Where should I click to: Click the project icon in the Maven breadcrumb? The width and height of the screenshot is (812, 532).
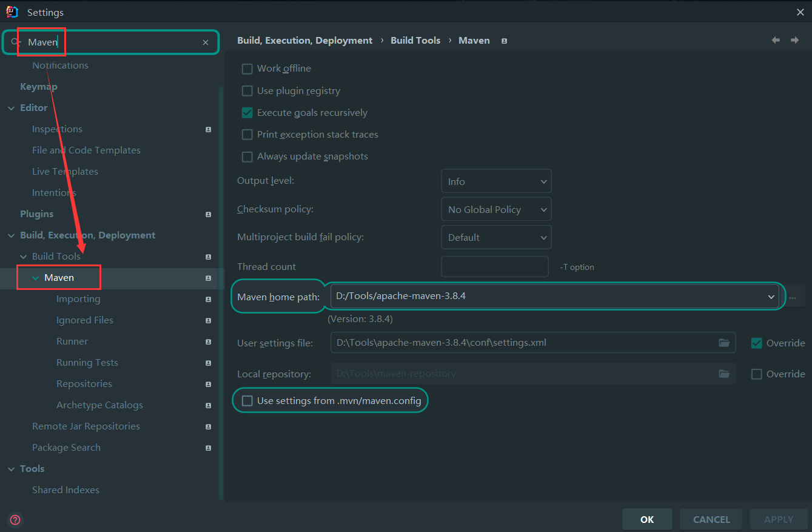(504, 41)
